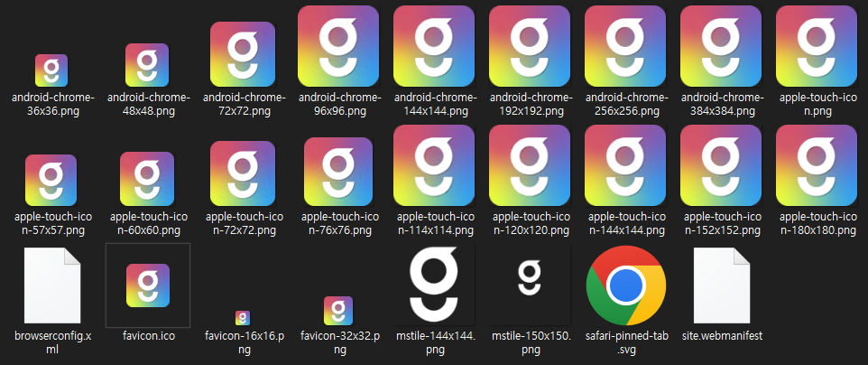868x365 pixels.
Task: Click the mstile-144x144.png file name
Action: 435,342
